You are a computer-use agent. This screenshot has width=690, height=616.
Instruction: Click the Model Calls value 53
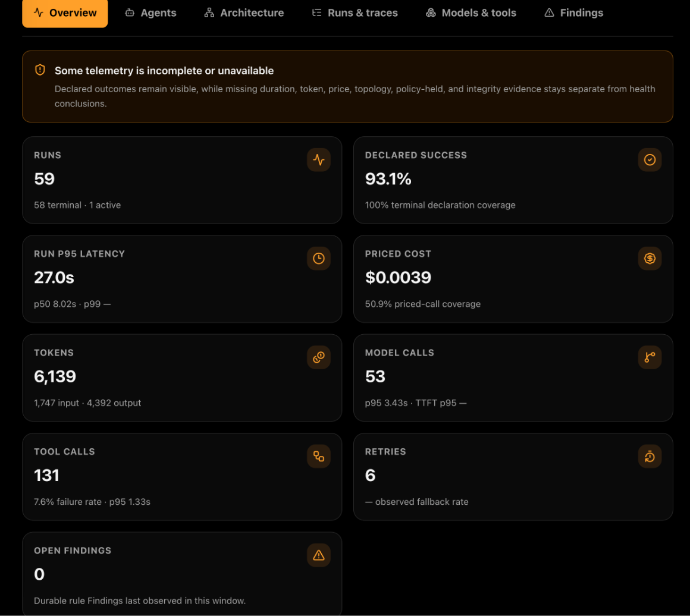coord(375,376)
